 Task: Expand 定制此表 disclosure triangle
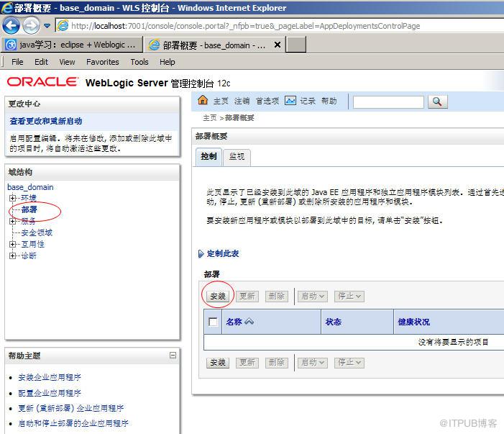(201, 254)
